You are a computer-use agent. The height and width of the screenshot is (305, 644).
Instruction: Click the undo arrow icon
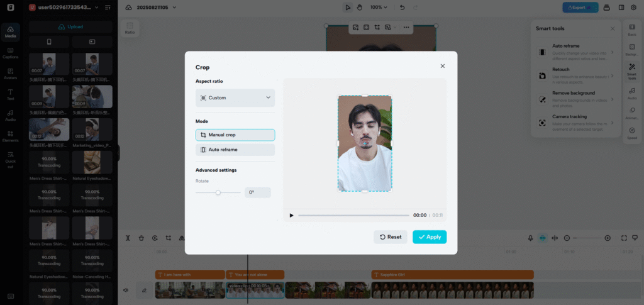click(x=402, y=8)
